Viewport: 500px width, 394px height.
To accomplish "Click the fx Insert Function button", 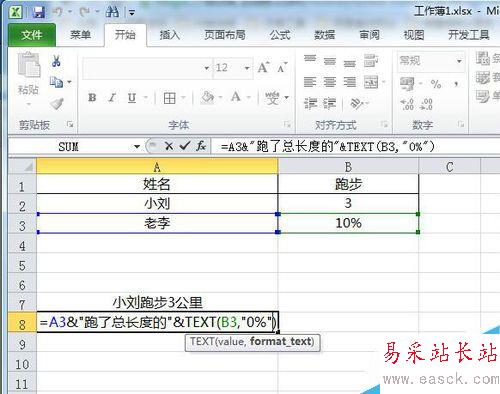I will pyautogui.click(x=201, y=146).
